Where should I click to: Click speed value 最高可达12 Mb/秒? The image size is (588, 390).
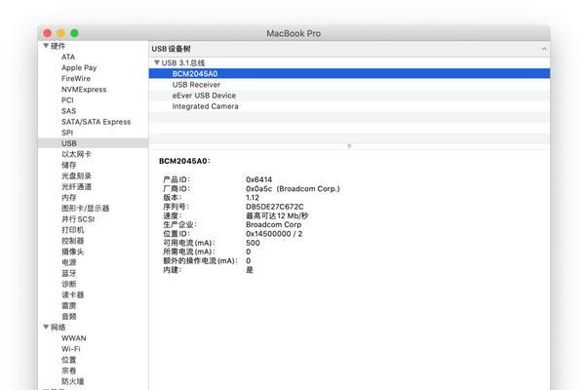(x=277, y=215)
